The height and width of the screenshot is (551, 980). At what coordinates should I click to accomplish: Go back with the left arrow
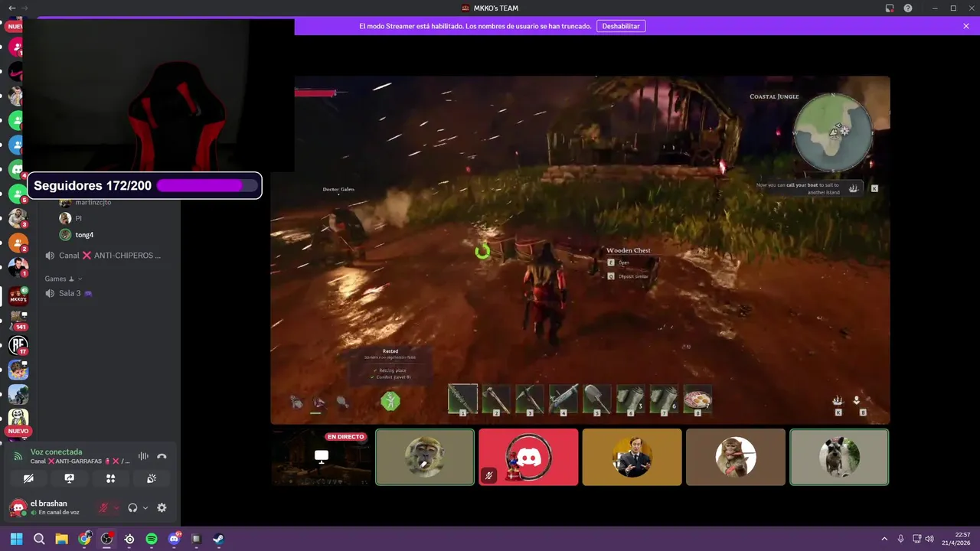point(11,8)
